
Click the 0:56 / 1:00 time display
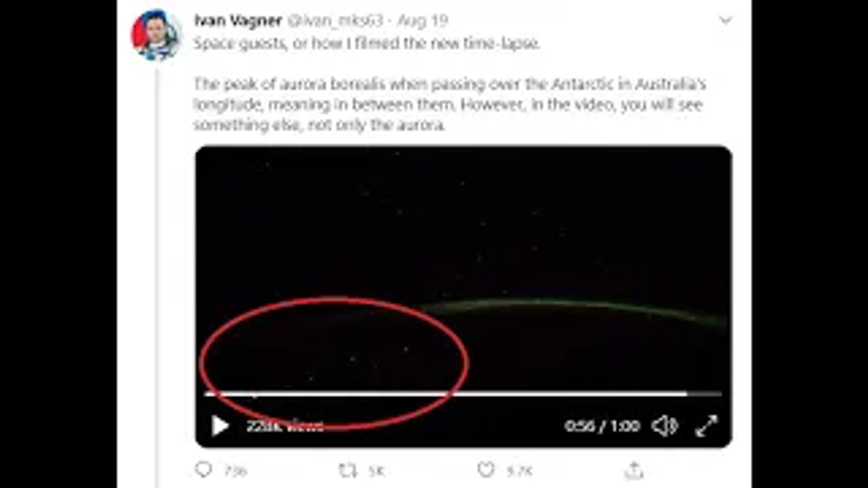[602, 426]
